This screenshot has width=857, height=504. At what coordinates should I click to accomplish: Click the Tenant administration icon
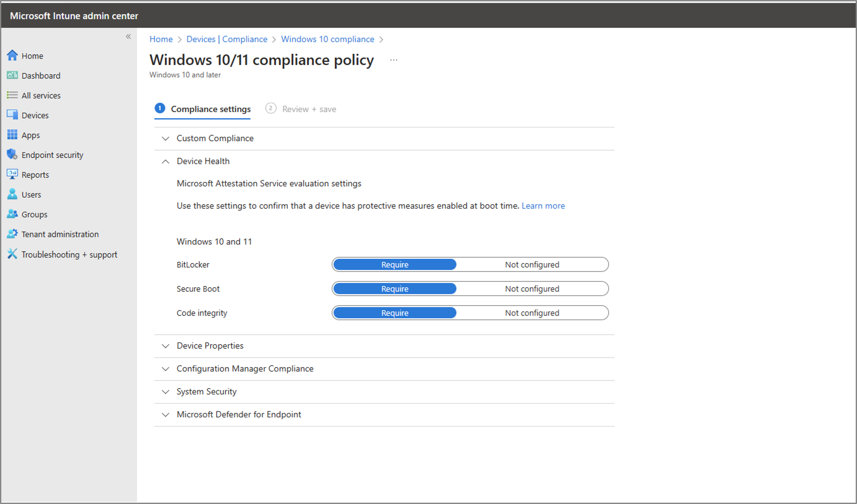pos(12,234)
